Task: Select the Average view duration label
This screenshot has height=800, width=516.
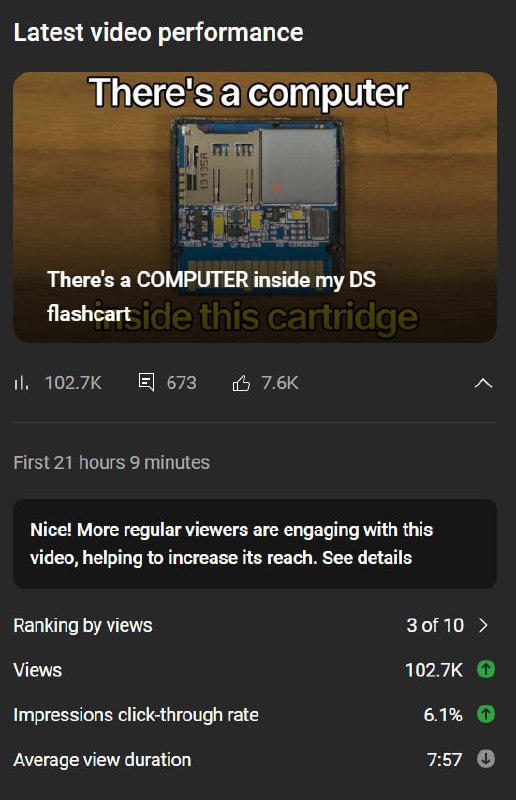Action: click(102, 760)
